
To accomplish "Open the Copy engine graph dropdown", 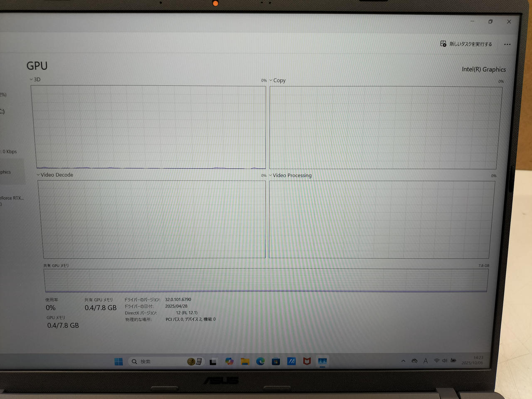I will [x=271, y=80].
